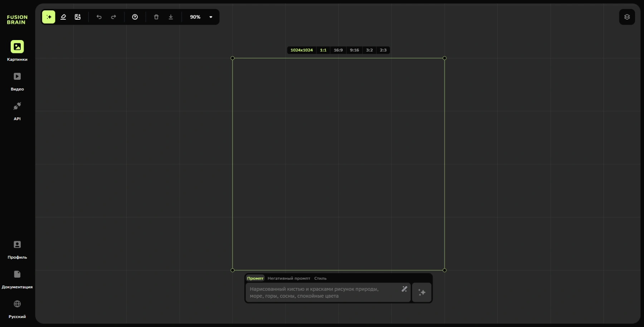
Task: Open the 1024x1024 size selector
Action: pyautogui.click(x=301, y=50)
